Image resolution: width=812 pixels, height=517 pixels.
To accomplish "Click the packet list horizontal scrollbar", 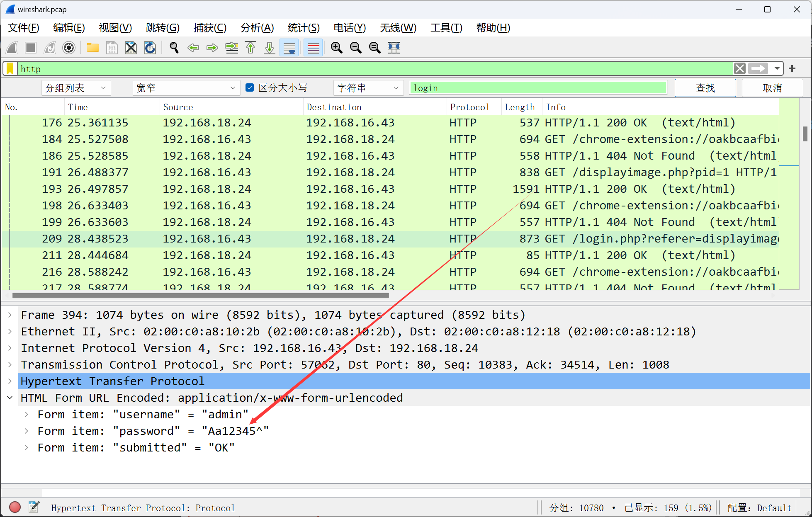I will point(201,296).
